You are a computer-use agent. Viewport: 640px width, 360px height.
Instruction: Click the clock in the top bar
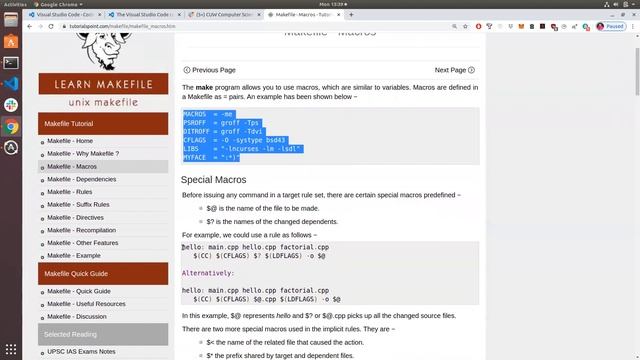[333, 4]
